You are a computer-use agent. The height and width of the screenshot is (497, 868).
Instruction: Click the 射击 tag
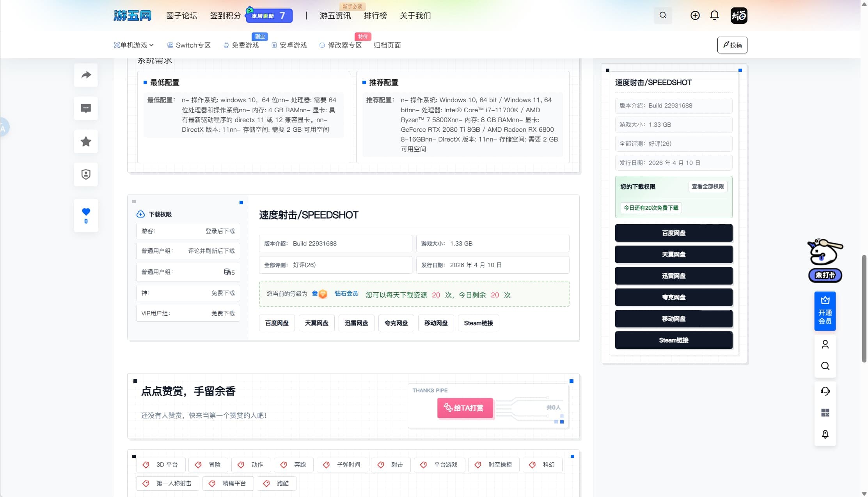(391, 465)
